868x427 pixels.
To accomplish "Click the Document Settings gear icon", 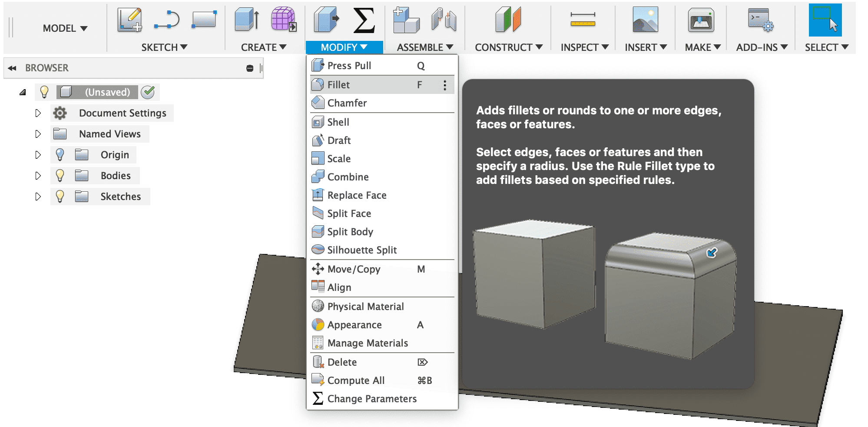I will pos(60,113).
